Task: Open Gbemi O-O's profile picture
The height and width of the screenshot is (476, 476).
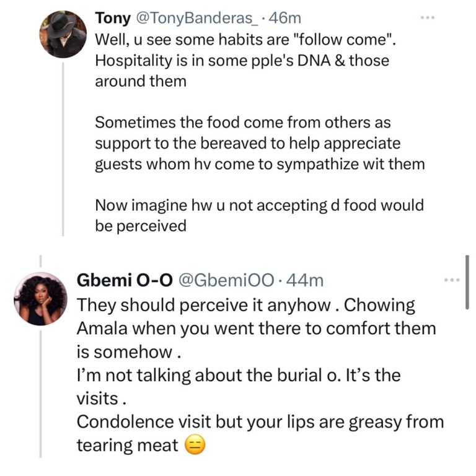Action: (x=40, y=299)
